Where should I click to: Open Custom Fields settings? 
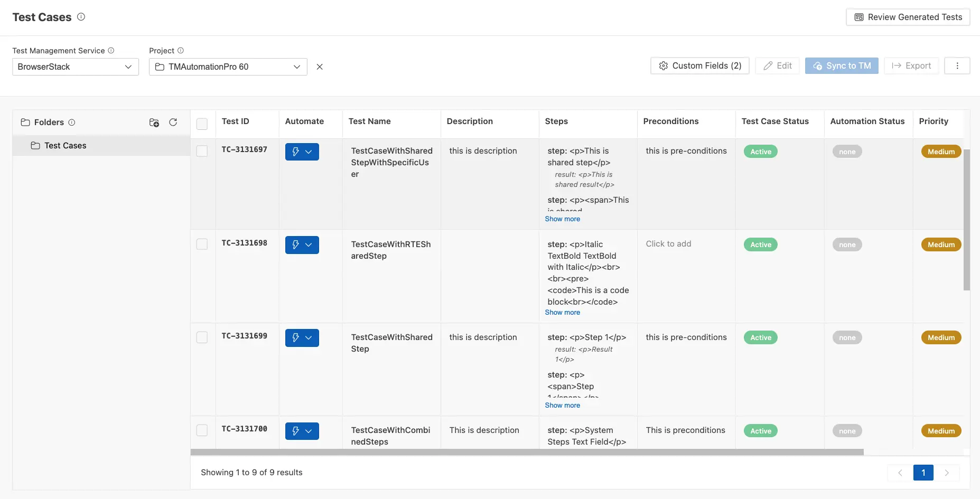(699, 65)
